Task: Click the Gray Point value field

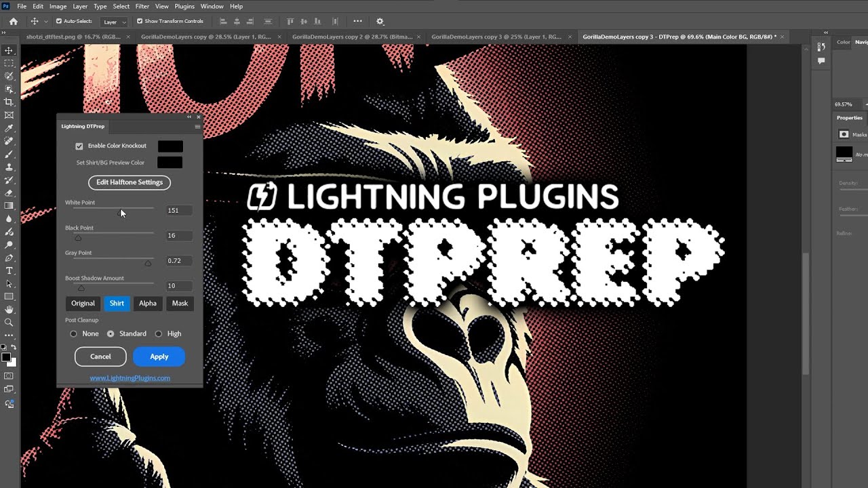Action: click(x=179, y=260)
